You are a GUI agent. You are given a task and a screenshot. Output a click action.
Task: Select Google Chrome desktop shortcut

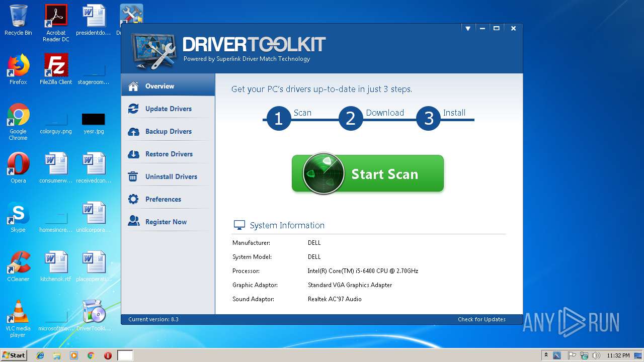tap(18, 122)
